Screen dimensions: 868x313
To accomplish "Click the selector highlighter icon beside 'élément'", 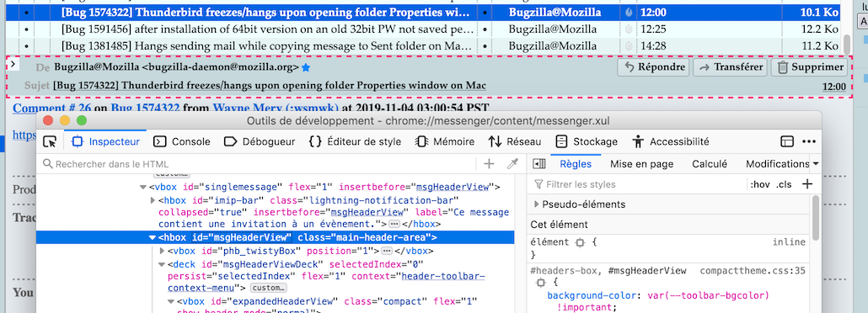I will tap(580, 242).
